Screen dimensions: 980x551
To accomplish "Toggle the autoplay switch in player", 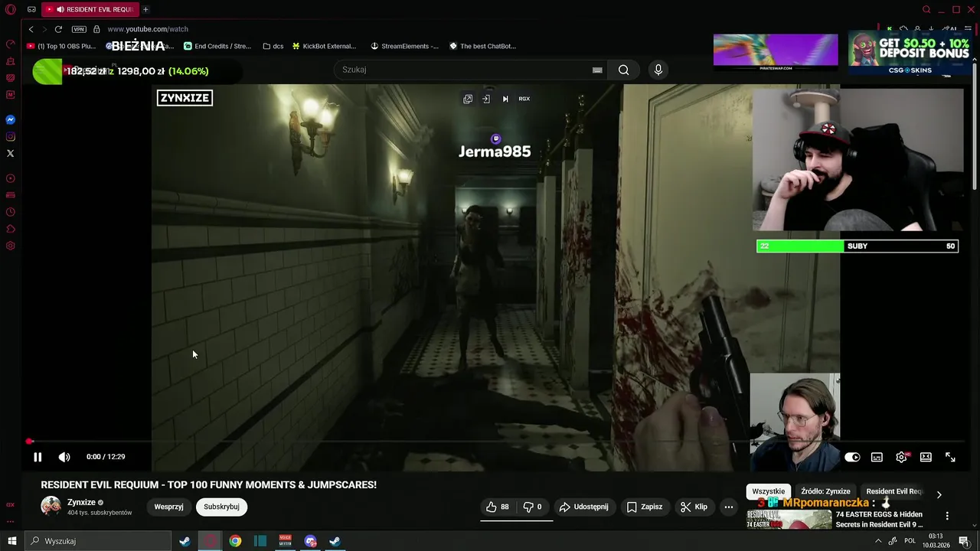I will pyautogui.click(x=852, y=457).
